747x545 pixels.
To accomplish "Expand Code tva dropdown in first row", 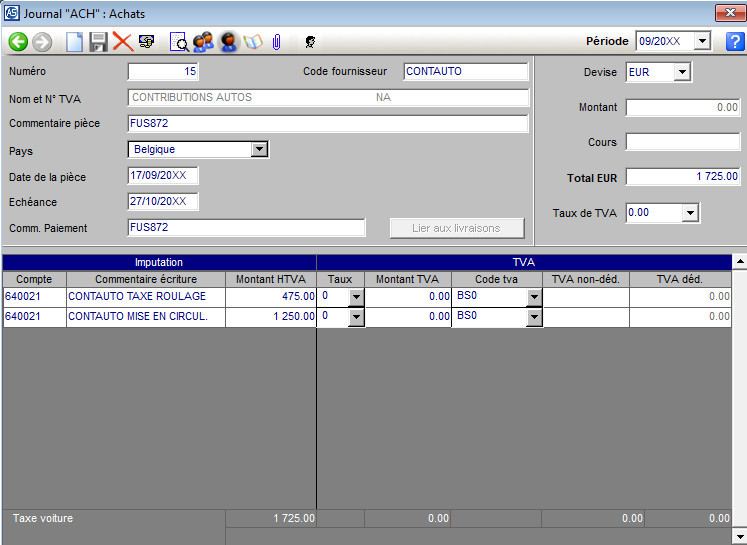I will 534,297.
